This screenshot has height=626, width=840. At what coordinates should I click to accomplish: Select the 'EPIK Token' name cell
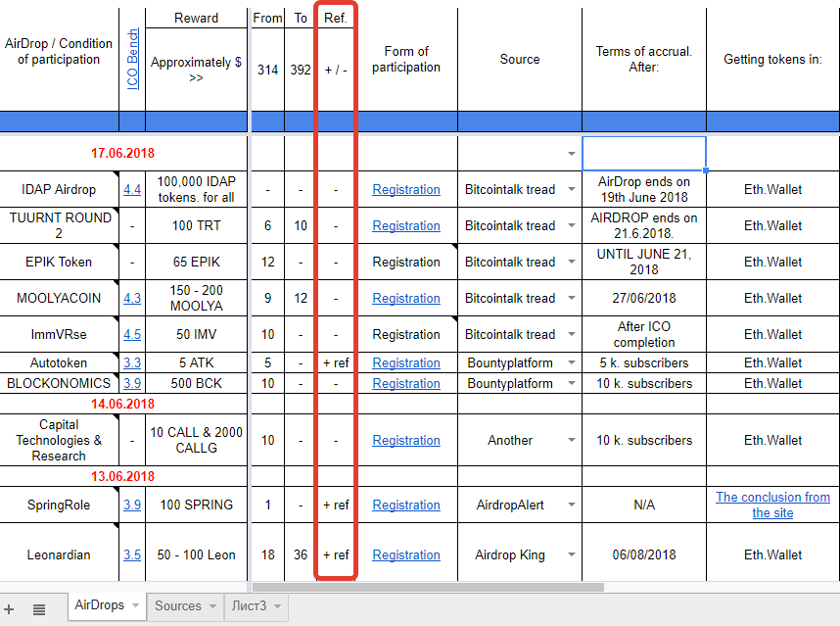59,262
